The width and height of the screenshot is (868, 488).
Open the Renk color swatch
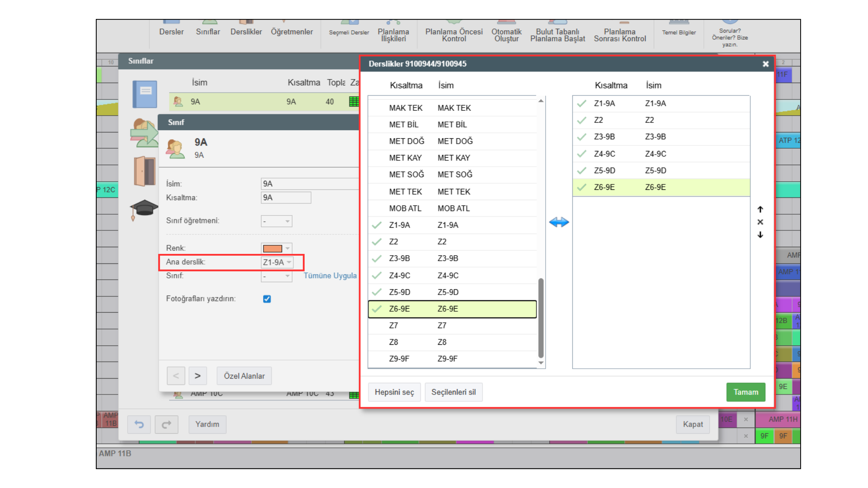click(x=276, y=249)
